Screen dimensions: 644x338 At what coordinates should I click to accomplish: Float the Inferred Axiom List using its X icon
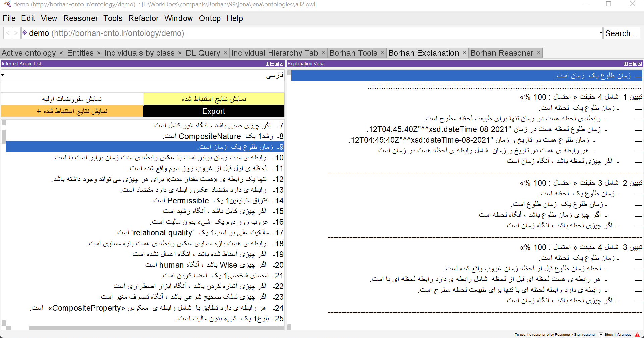point(281,64)
